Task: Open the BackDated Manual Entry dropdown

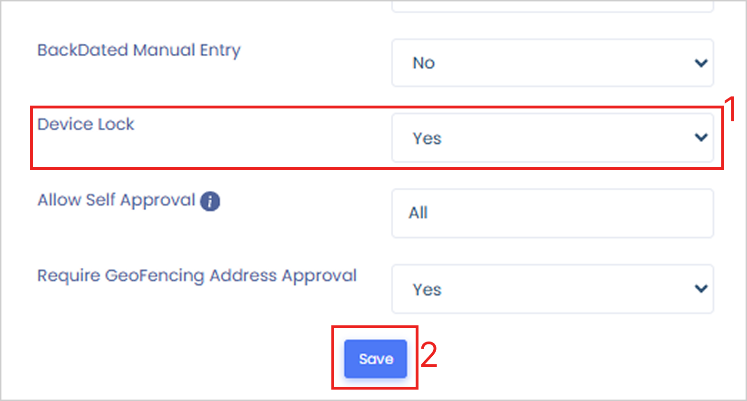Action: (552, 63)
